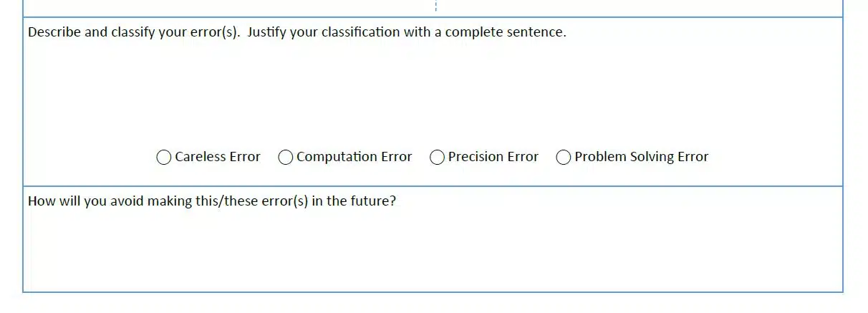Screen dimensions: 868x313
Task: Click the "Problem Solving Error" label text
Action: click(x=642, y=157)
